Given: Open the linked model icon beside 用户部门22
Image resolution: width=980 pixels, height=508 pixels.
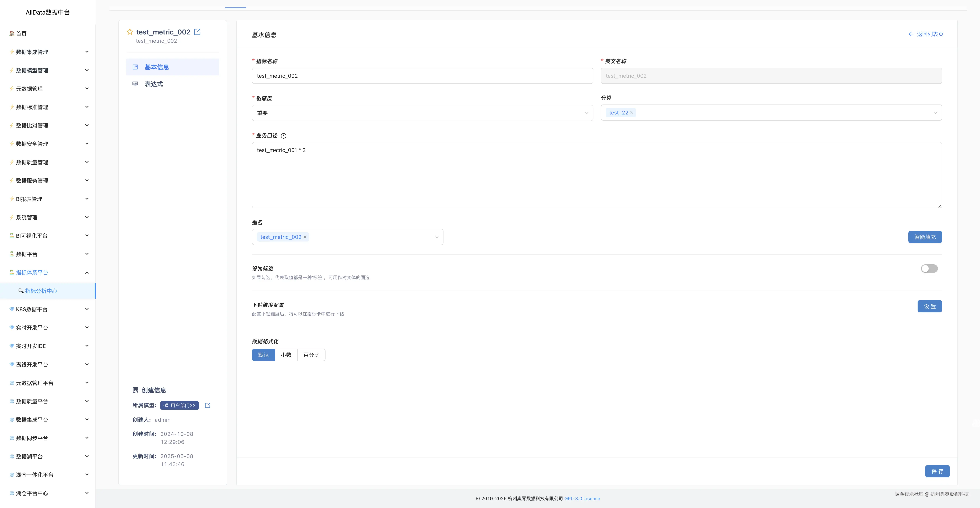Looking at the screenshot, I should 207,405.
